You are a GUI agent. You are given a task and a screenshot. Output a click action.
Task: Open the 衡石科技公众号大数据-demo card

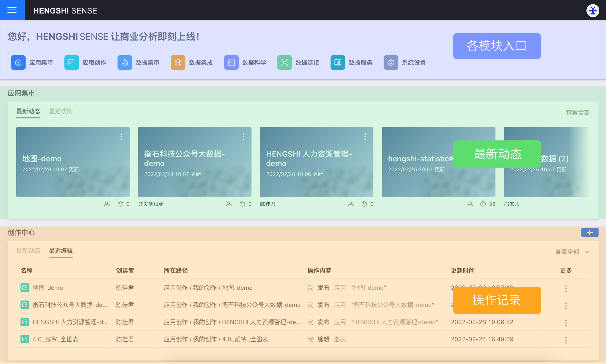click(195, 162)
